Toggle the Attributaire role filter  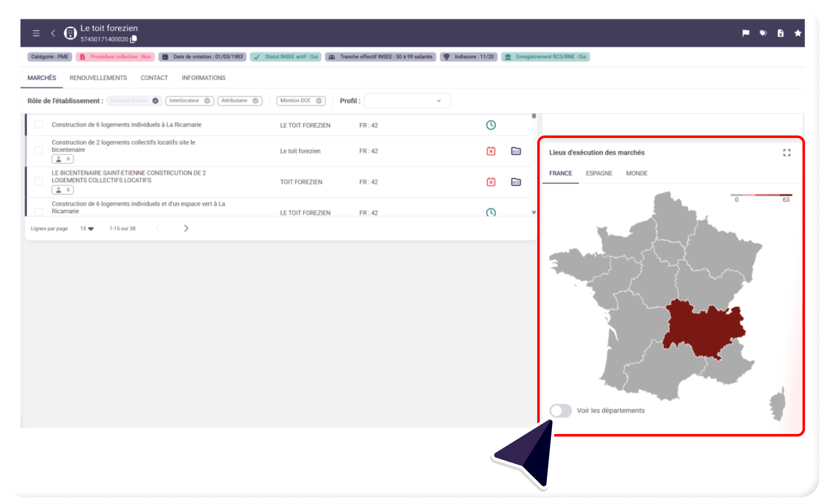click(240, 101)
